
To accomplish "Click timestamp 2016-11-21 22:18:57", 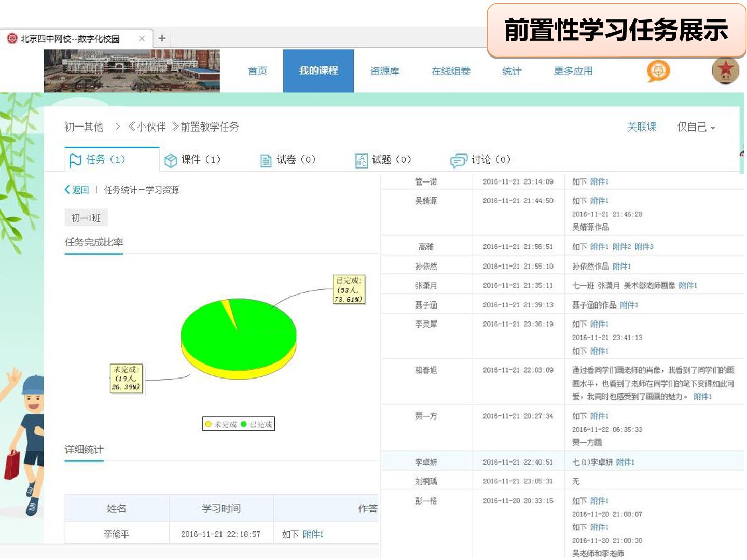I will pos(220,535).
